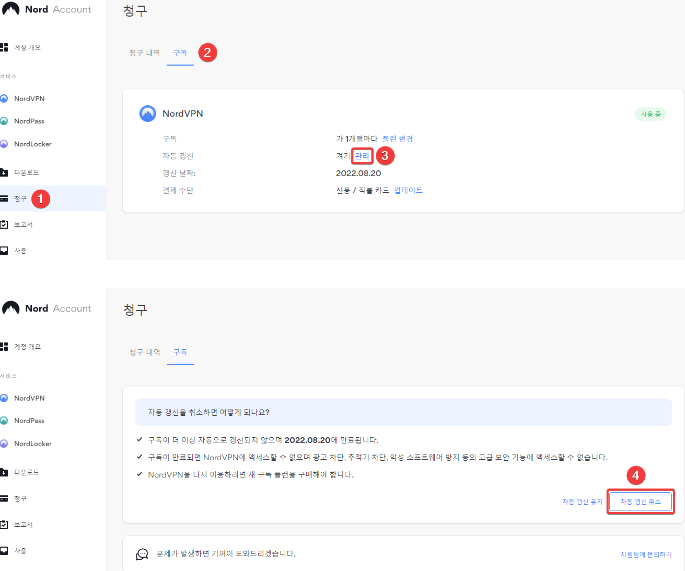Click the blue 자동 갱신을 취소하면 어떻게 되나요? banner
The width and height of the screenshot is (685, 571).
click(403, 412)
